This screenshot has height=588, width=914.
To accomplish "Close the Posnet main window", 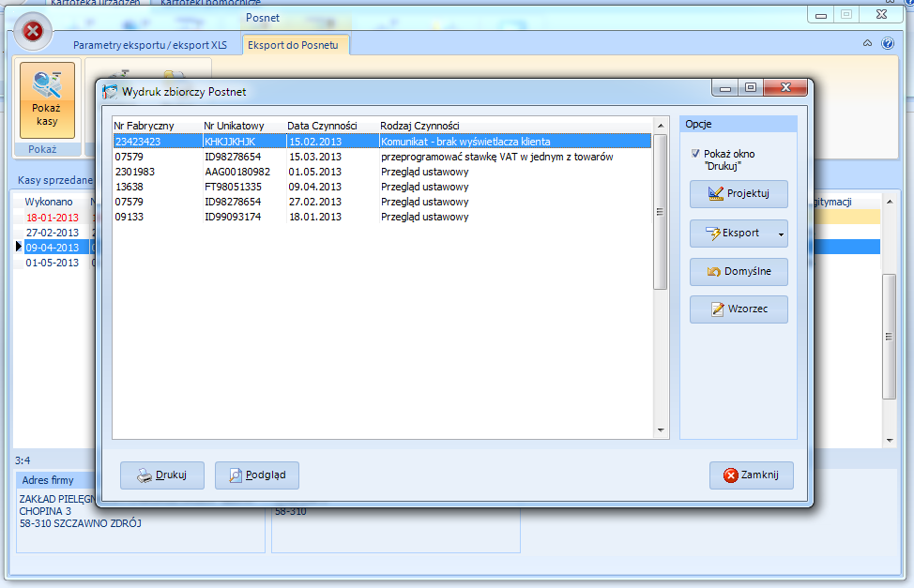I will point(881,15).
